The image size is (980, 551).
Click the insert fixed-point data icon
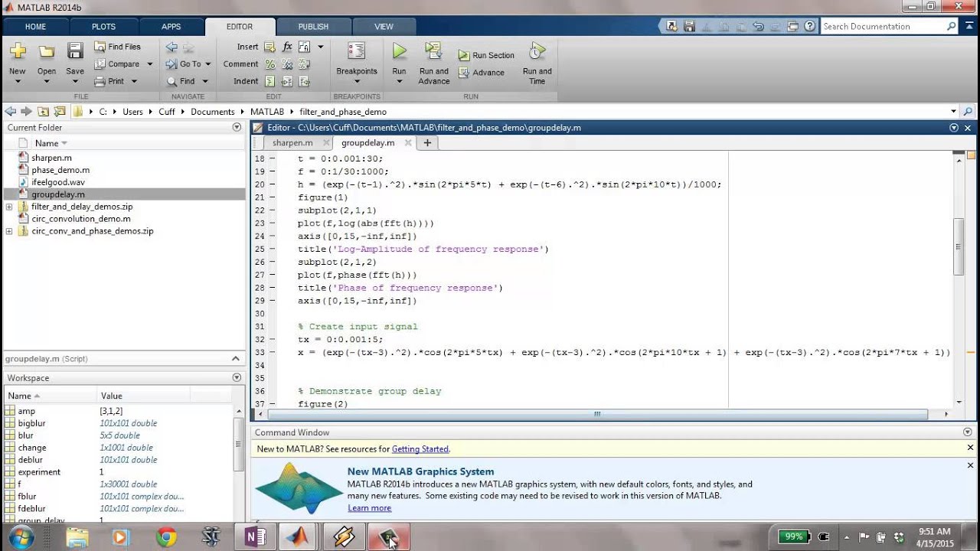304,47
